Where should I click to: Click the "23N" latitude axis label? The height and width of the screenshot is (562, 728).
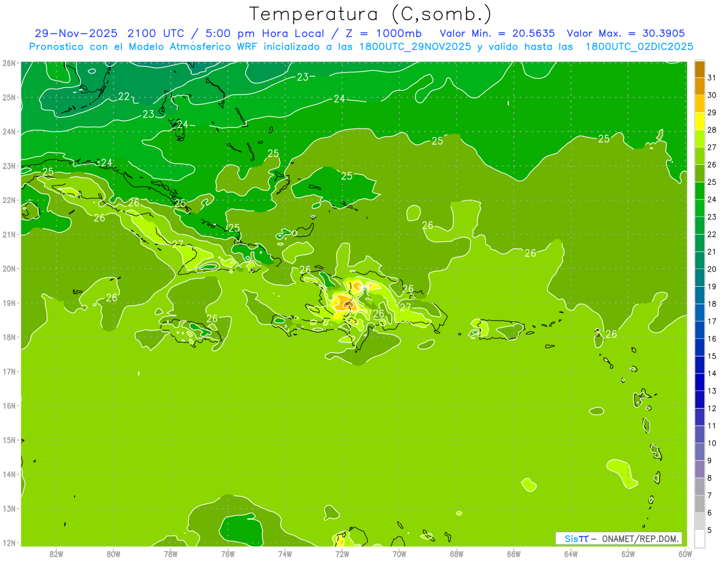click(x=9, y=166)
